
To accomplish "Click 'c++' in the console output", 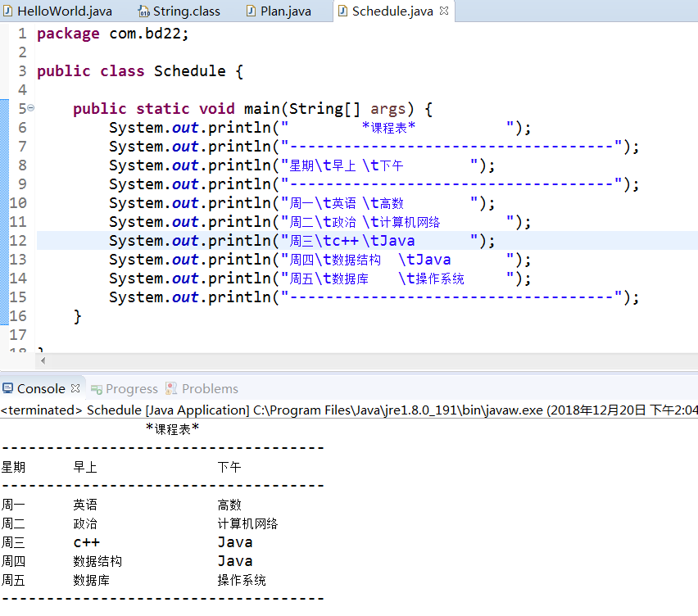I will [87, 542].
